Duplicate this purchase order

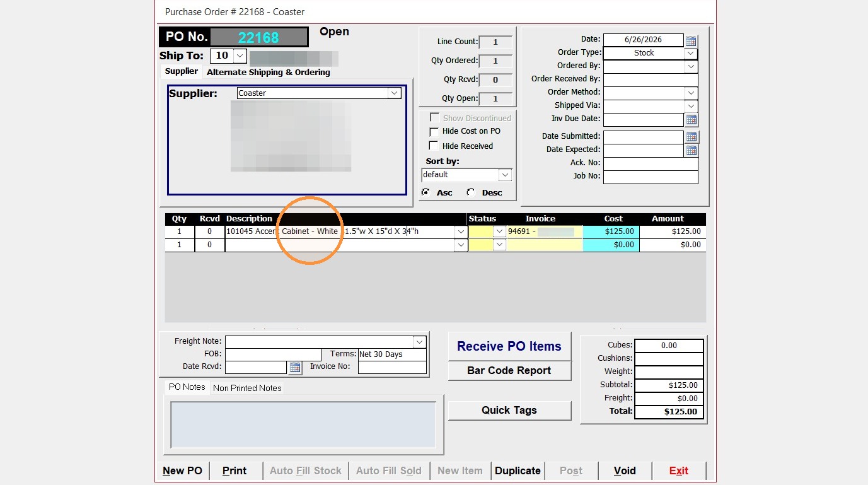(518, 470)
